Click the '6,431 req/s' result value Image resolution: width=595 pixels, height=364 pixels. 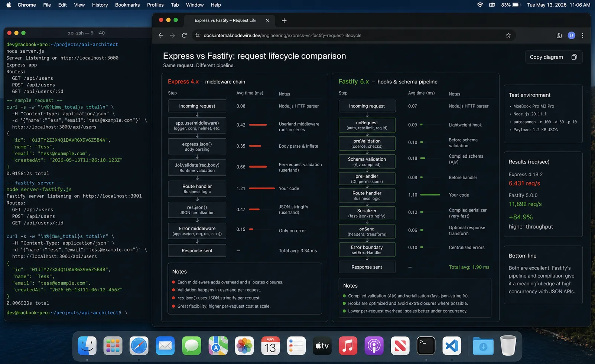click(x=524, y=183)
